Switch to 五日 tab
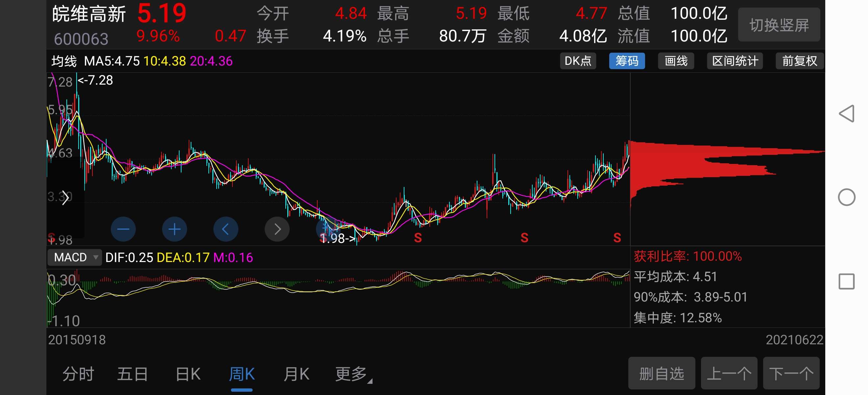This screenshot has height=395, width=868. point(133,374)
